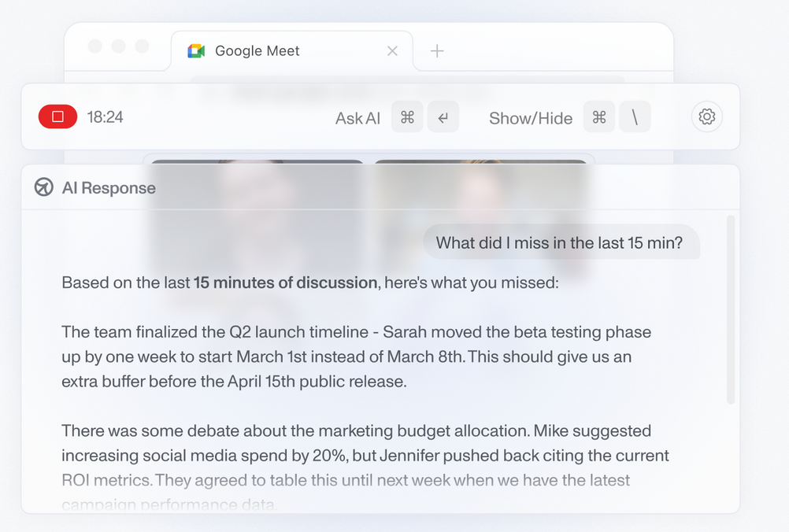Click the backslash key icon
Screen dimensions: 789x532
tap(635, 117)
